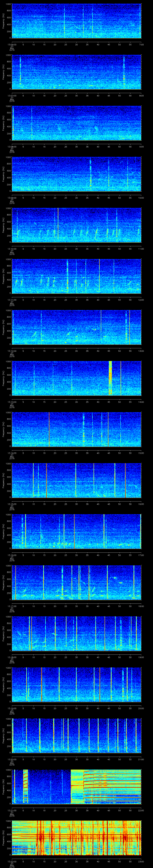The width and height of the screenshot is (153, 868).
Task: Click the 11:00 end time label
Action: [x=141, y=248]
